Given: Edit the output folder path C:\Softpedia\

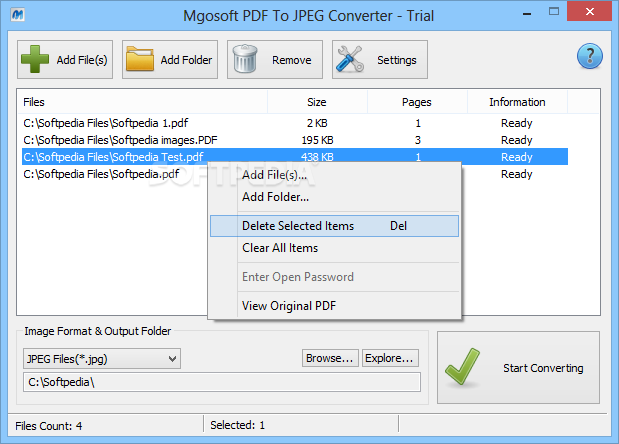Looking at the screenshot, I should [222, 382].
